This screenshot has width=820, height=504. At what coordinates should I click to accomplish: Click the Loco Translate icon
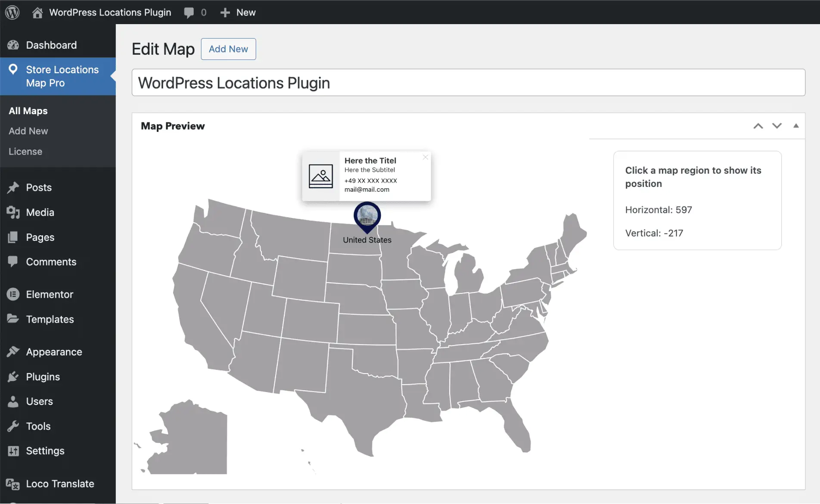point(13,484)
